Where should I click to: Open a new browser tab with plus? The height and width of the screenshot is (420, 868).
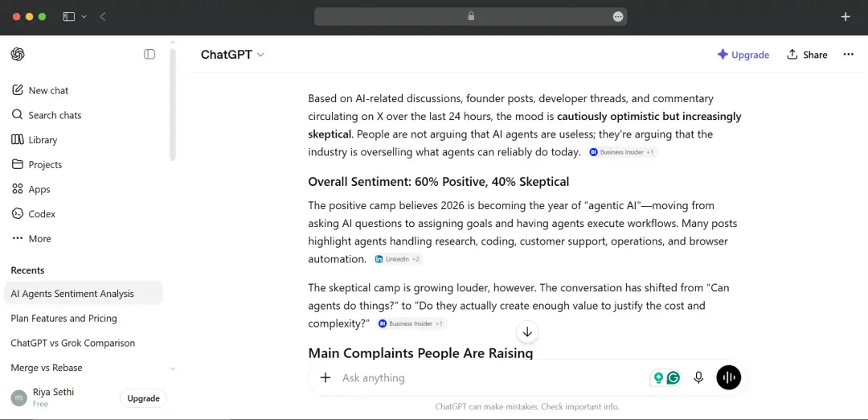click(x=845, y=17)
